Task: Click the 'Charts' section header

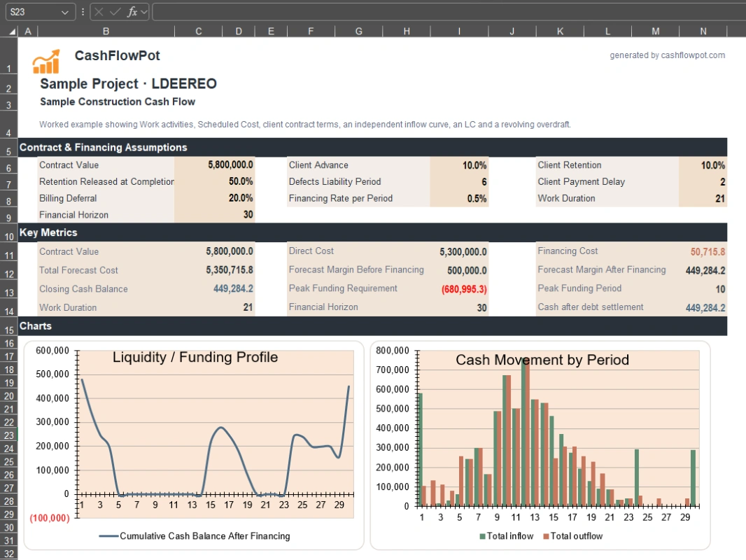Action: point(35,326)
